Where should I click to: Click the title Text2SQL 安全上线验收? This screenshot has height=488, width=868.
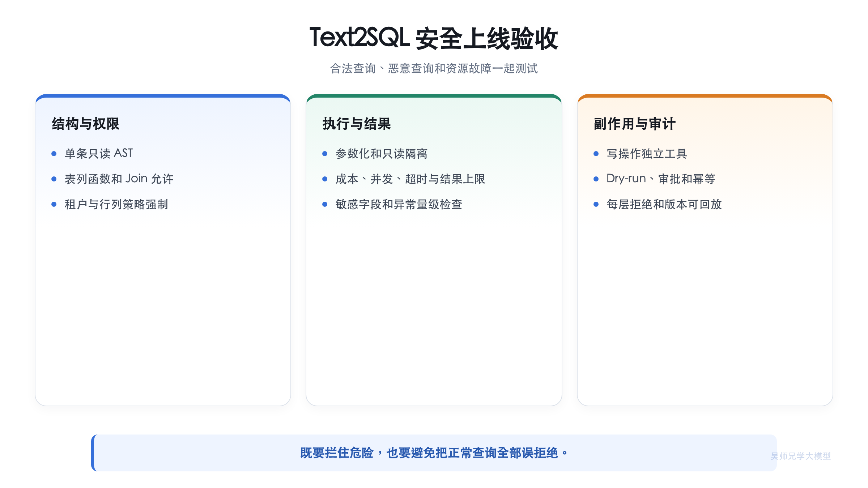[x=434, y=38]
